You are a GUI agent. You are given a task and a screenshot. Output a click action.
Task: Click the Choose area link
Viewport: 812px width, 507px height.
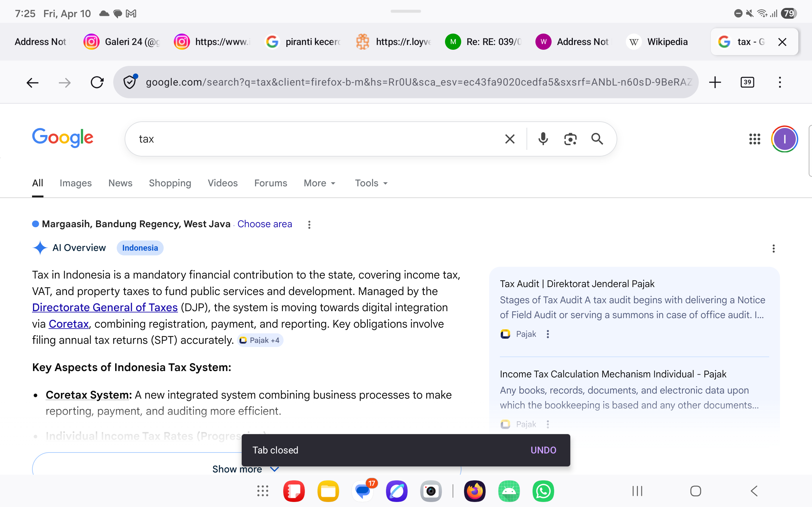[265, 224]
